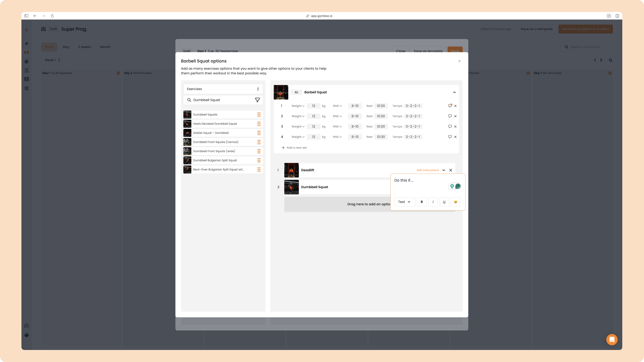Open comment note for set 3
The image size is (644, 362).
(450, 126)
